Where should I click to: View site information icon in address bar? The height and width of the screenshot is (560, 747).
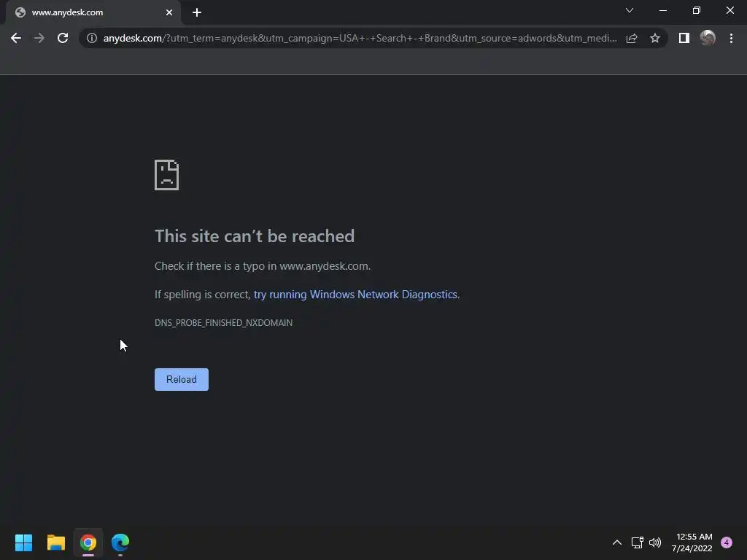tap(92, 38)
